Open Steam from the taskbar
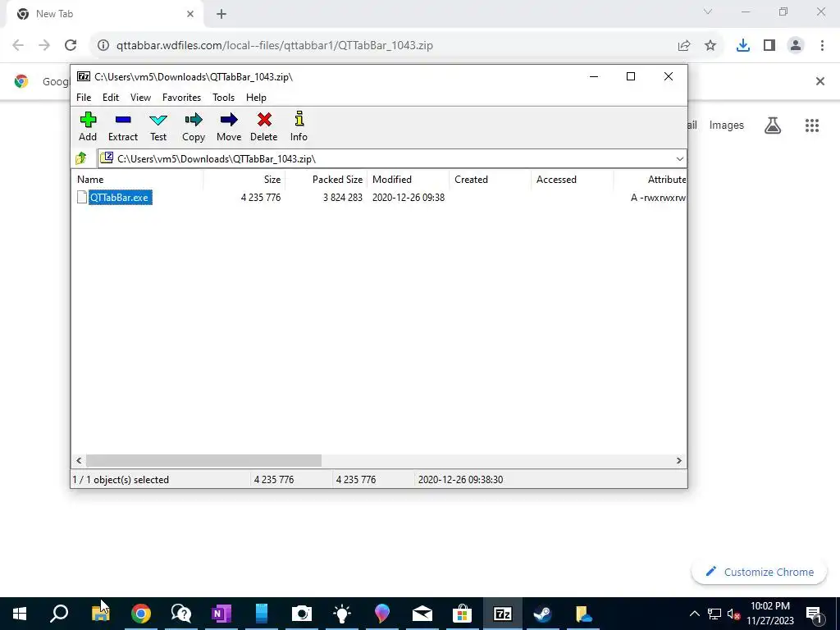This screenshot has width=840, height=630. click(543, 614)
